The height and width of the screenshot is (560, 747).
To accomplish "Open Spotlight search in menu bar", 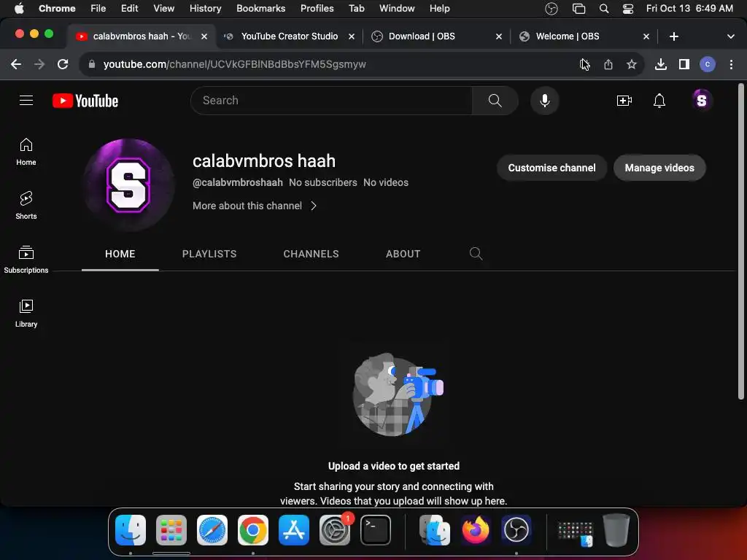I will coord(603,8).
